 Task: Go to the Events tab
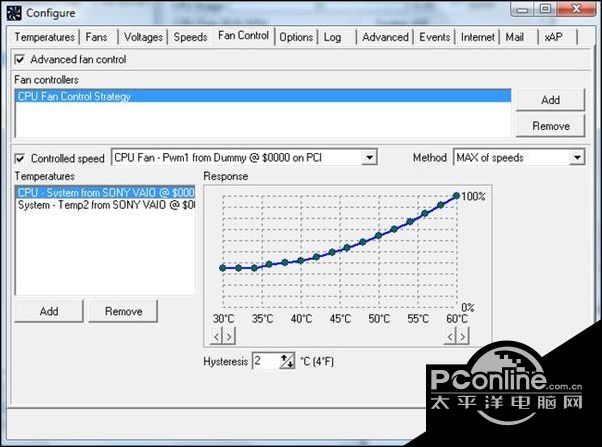point(434,37)
